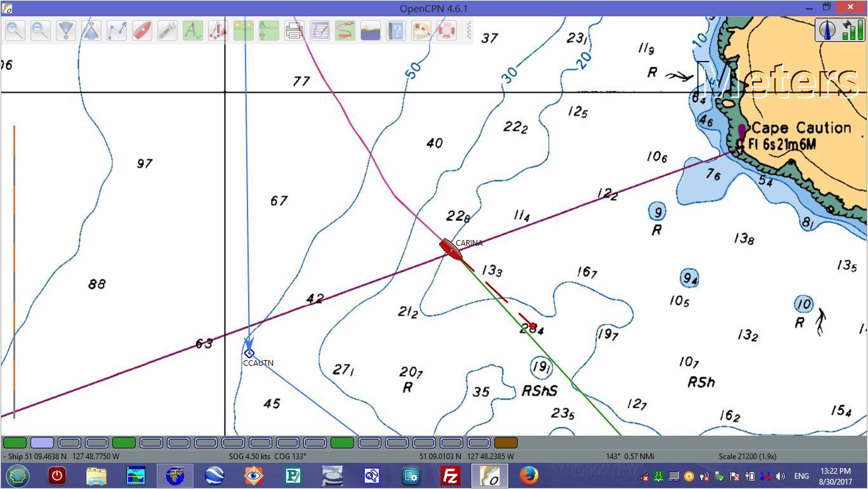Click the Zoom Out magnifier tool
The width and height of the screenshot is (868, 489).
pyautogui.click(x=41, y=30)
